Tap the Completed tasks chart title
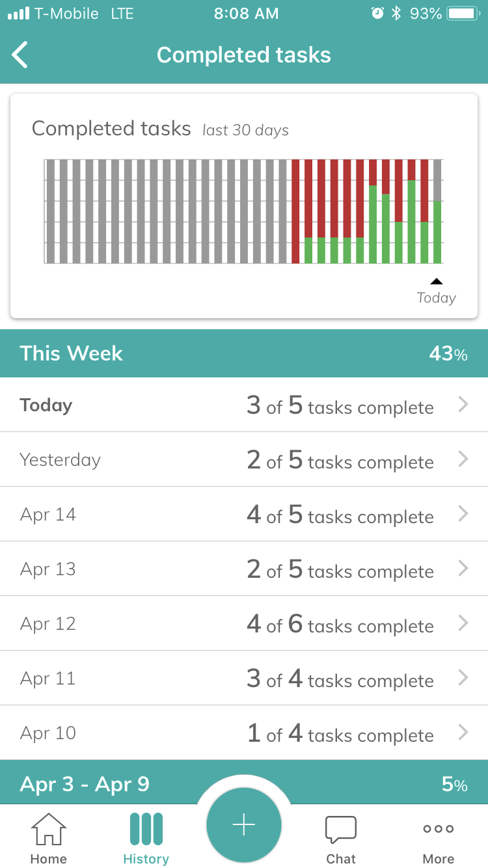488x868 pixels. pos(111,129)
